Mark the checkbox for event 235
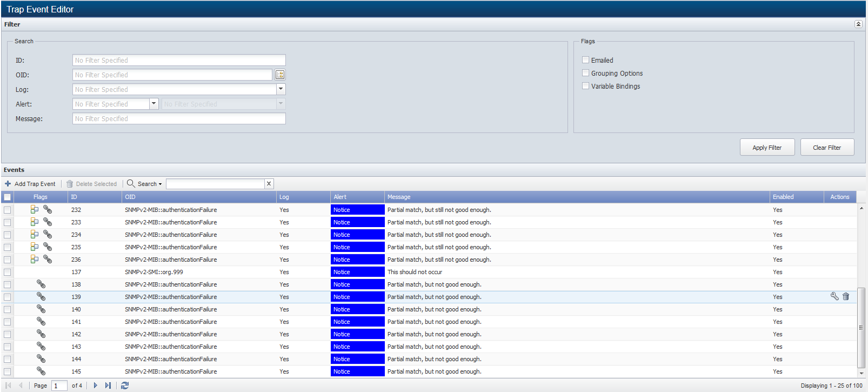Image resolution: width=868 pixels, height=392 pixels. tap(8, 247)
